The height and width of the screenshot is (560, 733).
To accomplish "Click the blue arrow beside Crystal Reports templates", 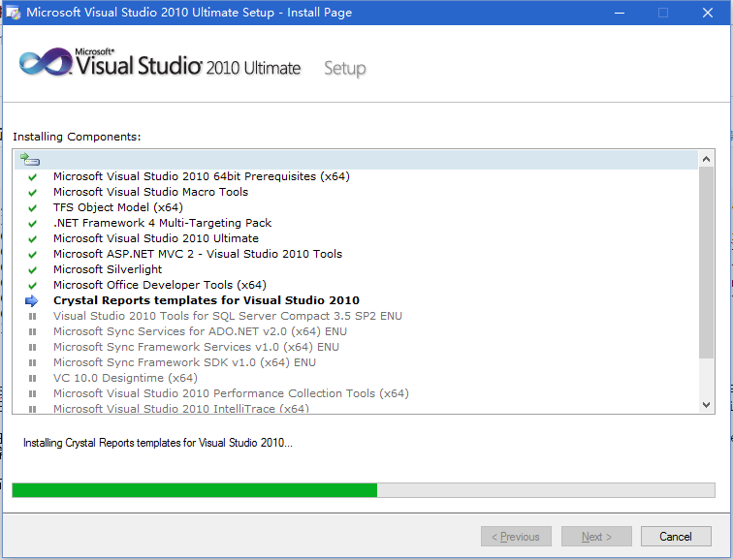I will [x=31, y=300].
